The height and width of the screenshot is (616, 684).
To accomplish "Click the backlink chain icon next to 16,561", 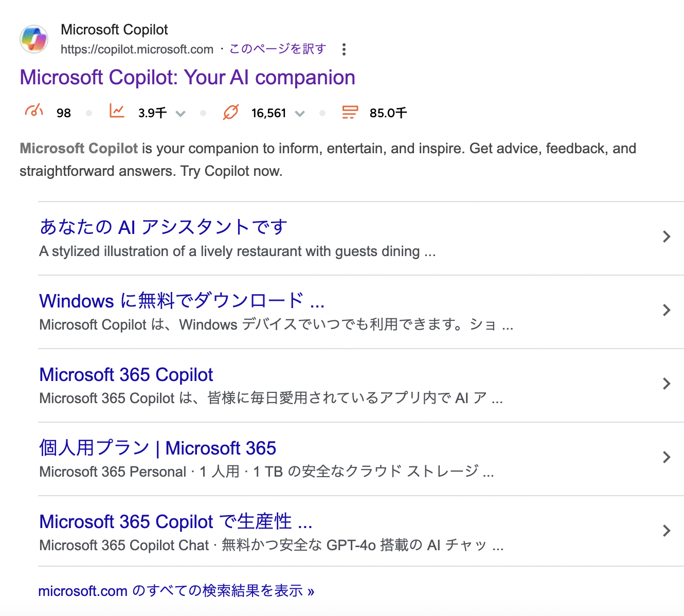I will click(231, 112).
